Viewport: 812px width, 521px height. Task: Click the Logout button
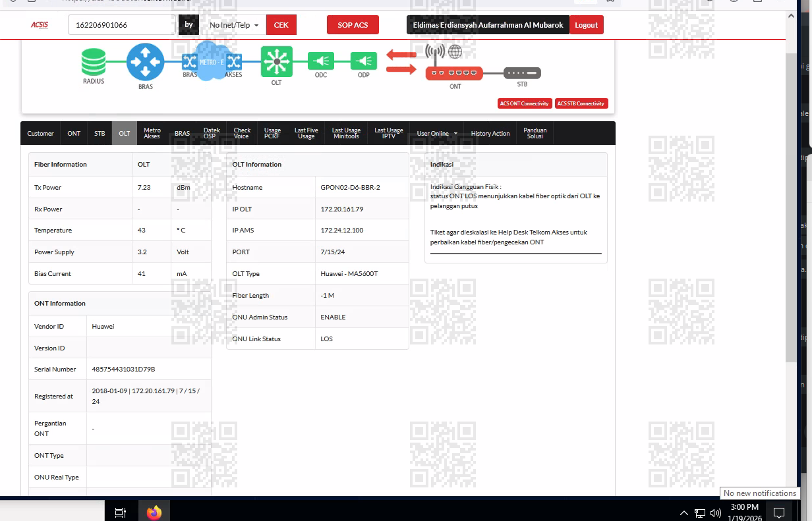[x=586, y=25]
